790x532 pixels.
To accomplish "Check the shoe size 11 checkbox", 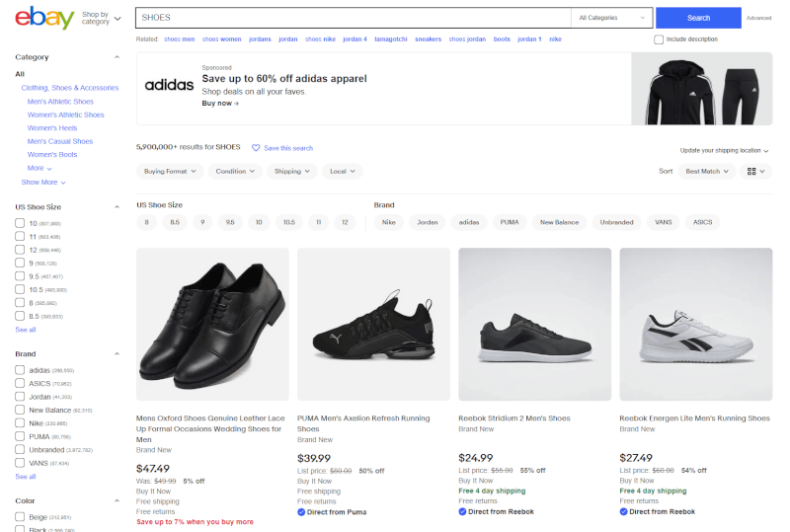I will pyautogui.click(x=20, y=236).
